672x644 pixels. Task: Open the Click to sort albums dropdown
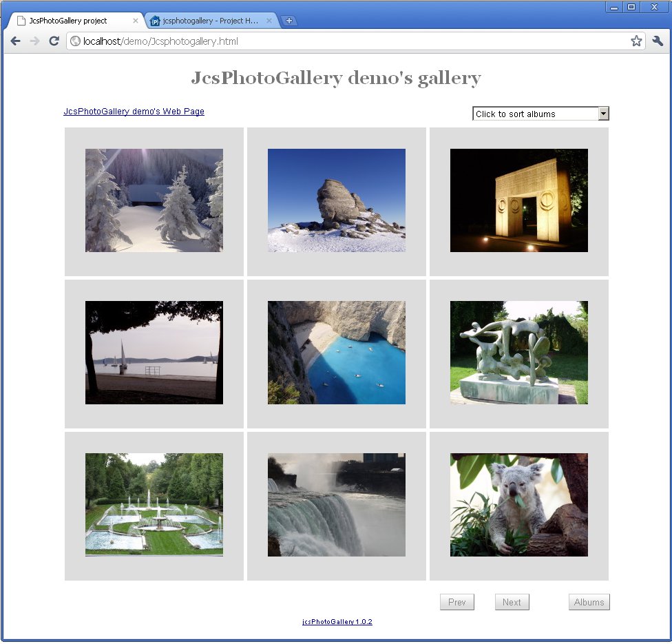[x=540, y=114]
